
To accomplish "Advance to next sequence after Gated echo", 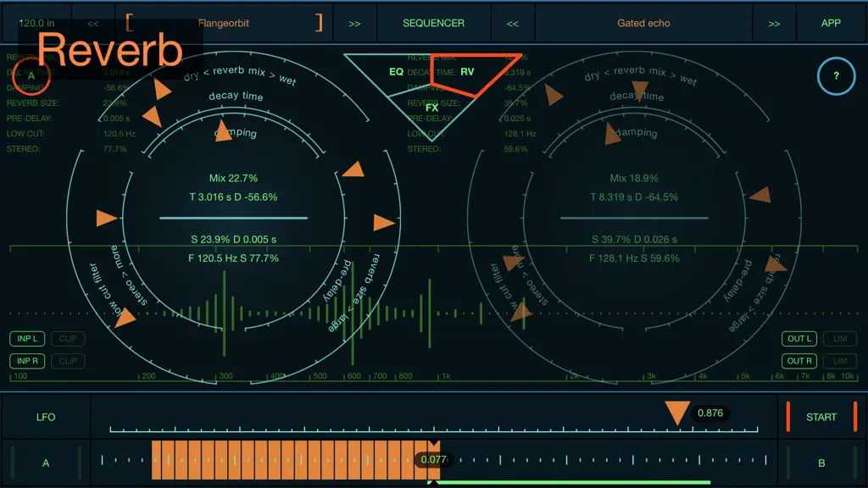I will coord(774,23).
